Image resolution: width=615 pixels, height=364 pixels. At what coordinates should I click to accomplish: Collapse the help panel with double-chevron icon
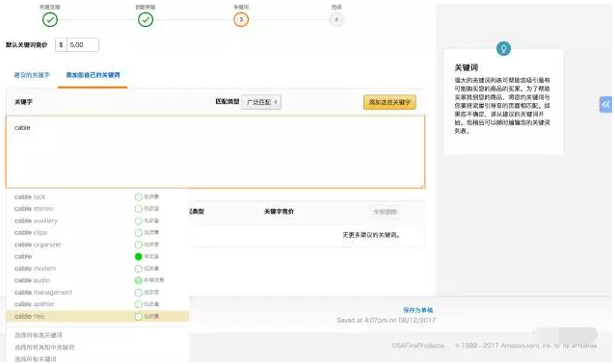606,105
